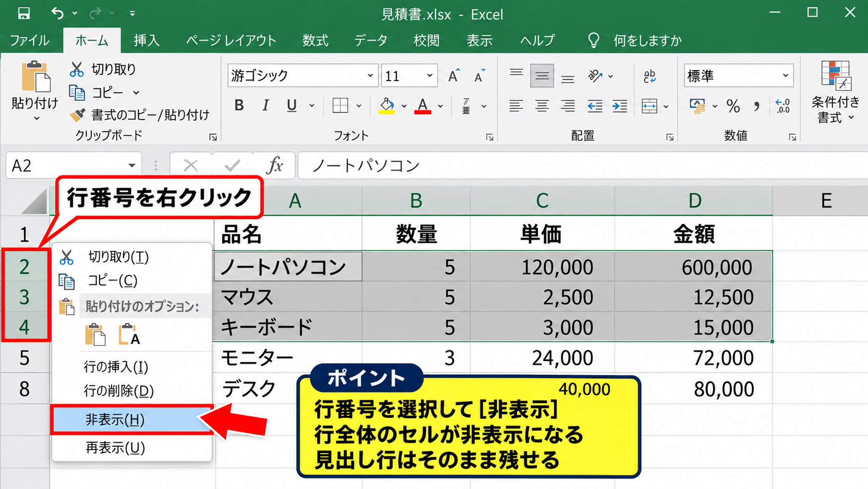Toggle italic formatting
This screenshot has height=489, width=868.
tap(266, 105)
